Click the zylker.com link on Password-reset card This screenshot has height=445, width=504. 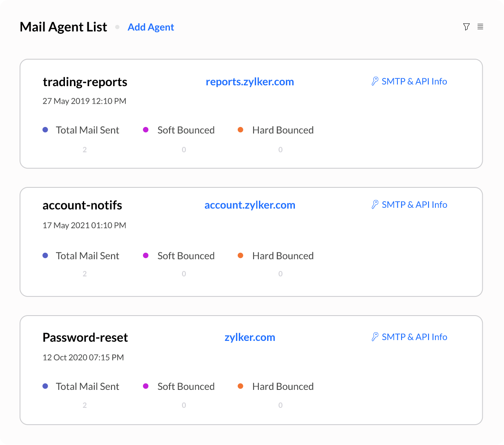pos(250,337)
